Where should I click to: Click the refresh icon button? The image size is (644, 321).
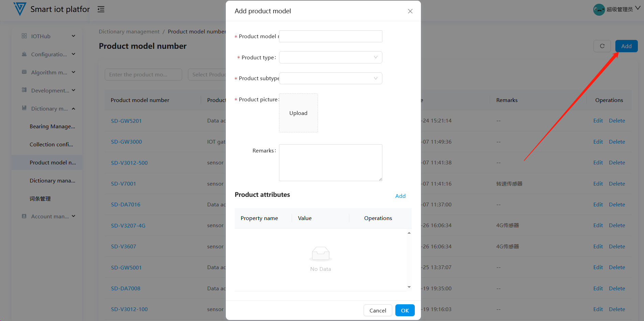point(602,46)
